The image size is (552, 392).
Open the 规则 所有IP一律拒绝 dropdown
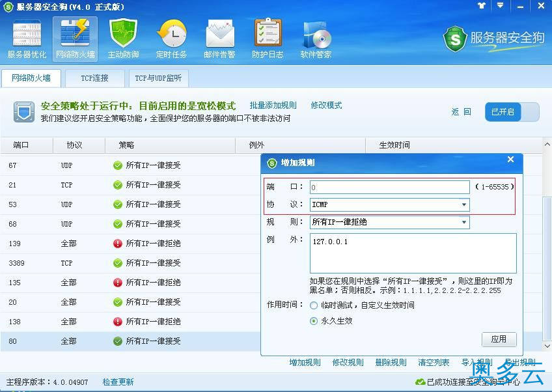coord(390,222)
